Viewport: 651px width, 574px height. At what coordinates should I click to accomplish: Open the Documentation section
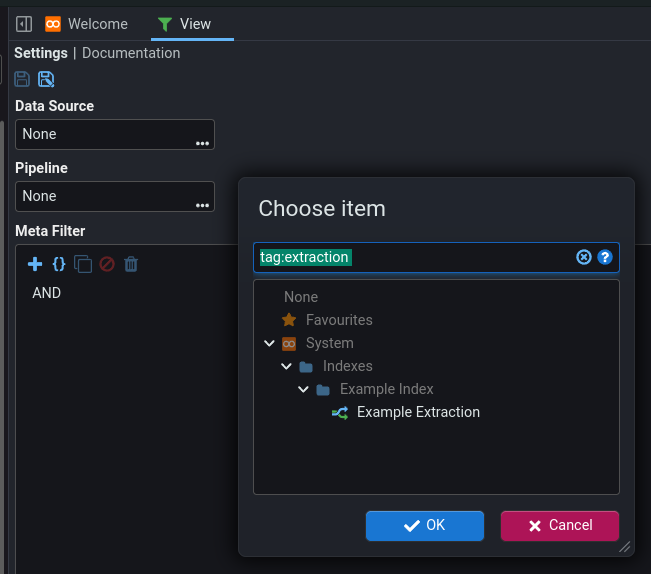tap(131, 53)
